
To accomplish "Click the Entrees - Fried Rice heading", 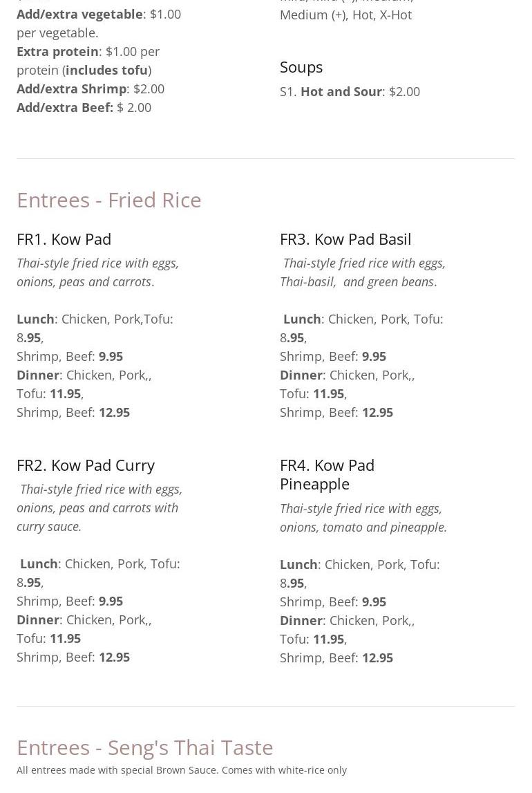I will point(109,200).
